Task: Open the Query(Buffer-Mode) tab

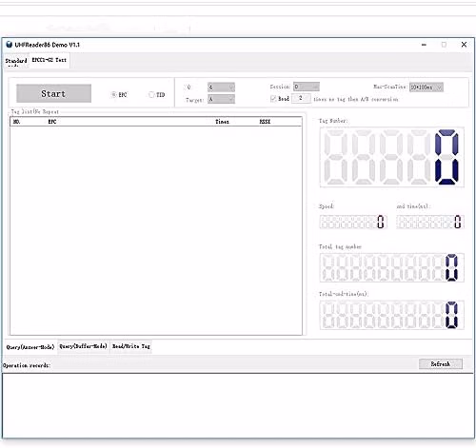Action: [x=83, y=346]
